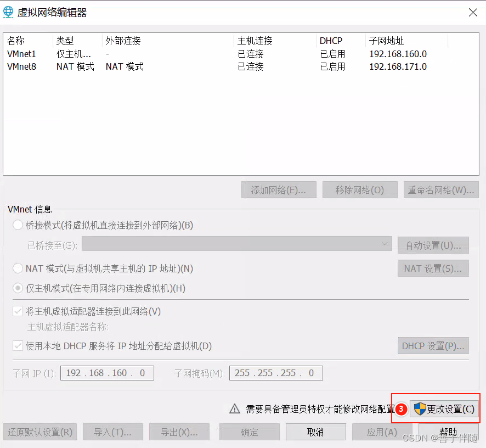Select the VMnet8 row in network list
486x448 pixels.
[x=241, y=66]
